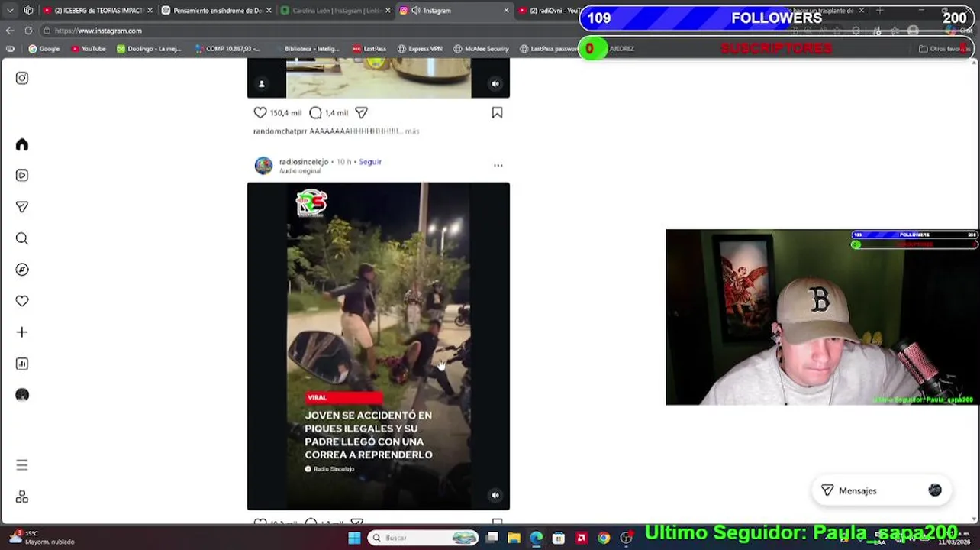Open the Windows Start menu
Image resolution: width=980 pixels, height=550 pixels.
point(354,538)
